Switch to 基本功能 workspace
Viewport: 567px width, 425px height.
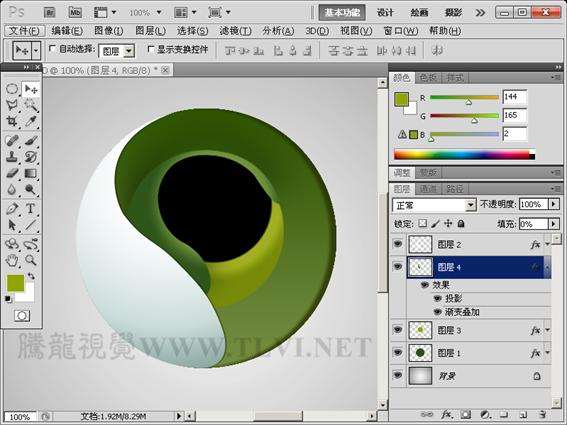pyautogui.click(x=342, y=13)
